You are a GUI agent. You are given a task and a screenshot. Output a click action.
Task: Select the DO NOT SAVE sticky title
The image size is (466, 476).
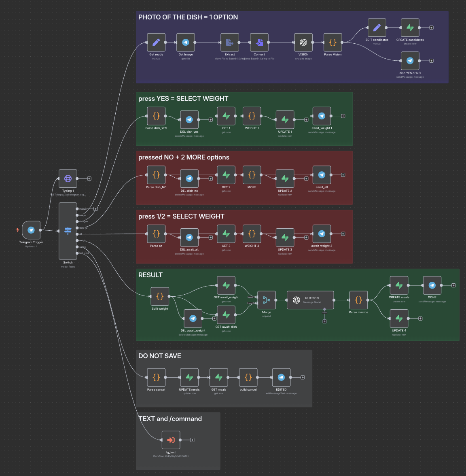[160, 356]
